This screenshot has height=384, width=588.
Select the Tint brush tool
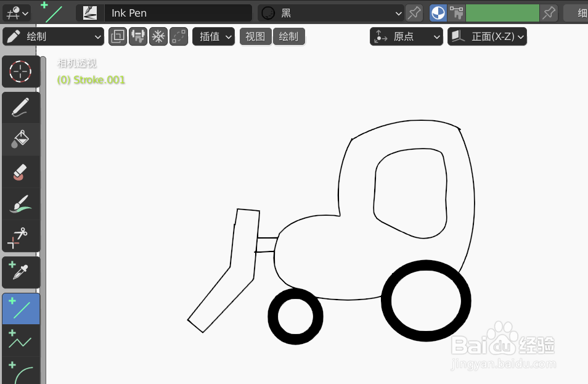click(x=21, y=203)
